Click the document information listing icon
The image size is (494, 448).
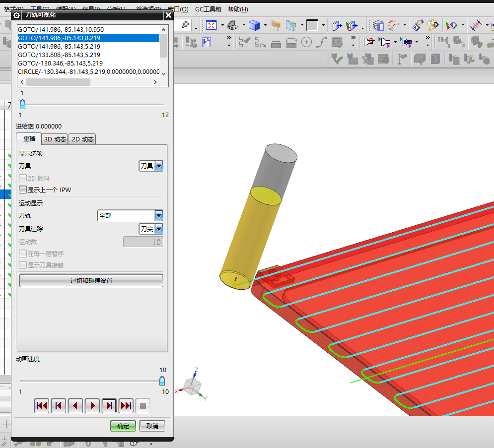click(x=207, y=42)
